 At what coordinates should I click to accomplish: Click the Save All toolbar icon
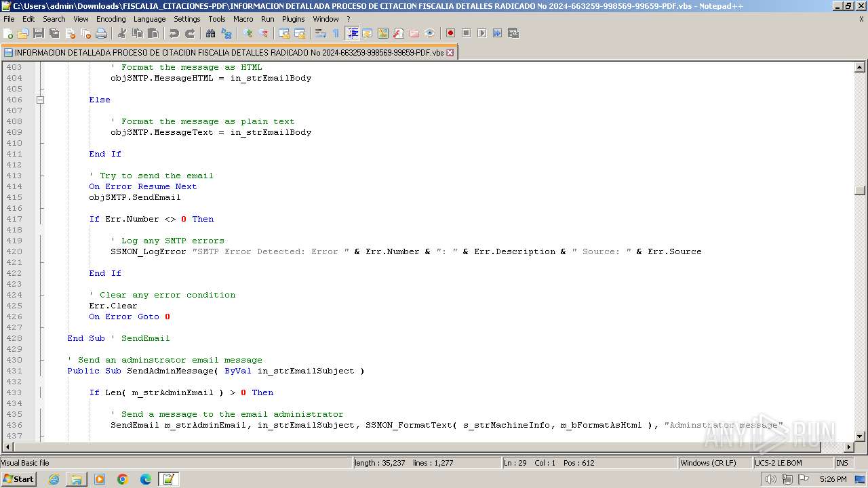(54, 33)
